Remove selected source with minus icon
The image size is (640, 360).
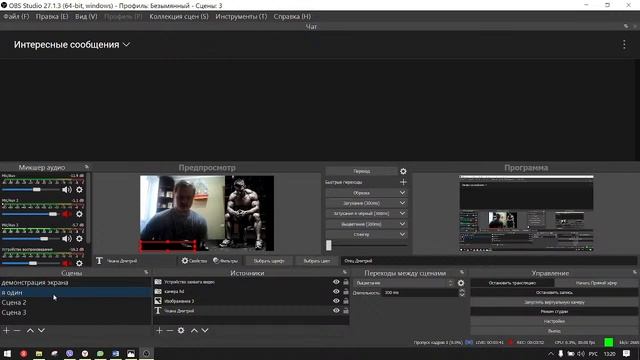pyautogui.click(x=170, y=330)
